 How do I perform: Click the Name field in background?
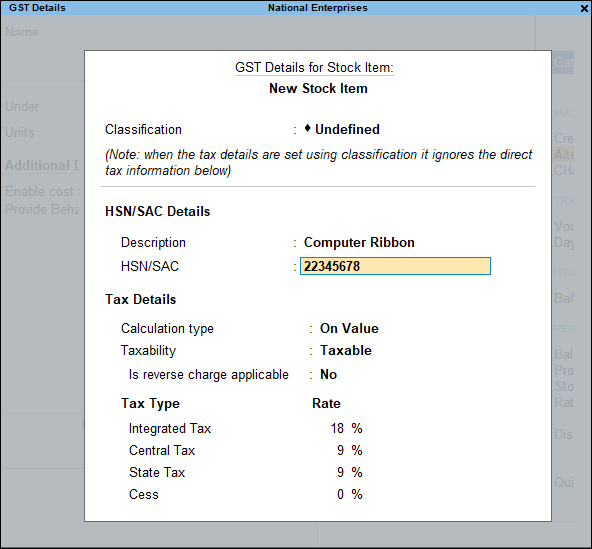[x=22, y=32]
